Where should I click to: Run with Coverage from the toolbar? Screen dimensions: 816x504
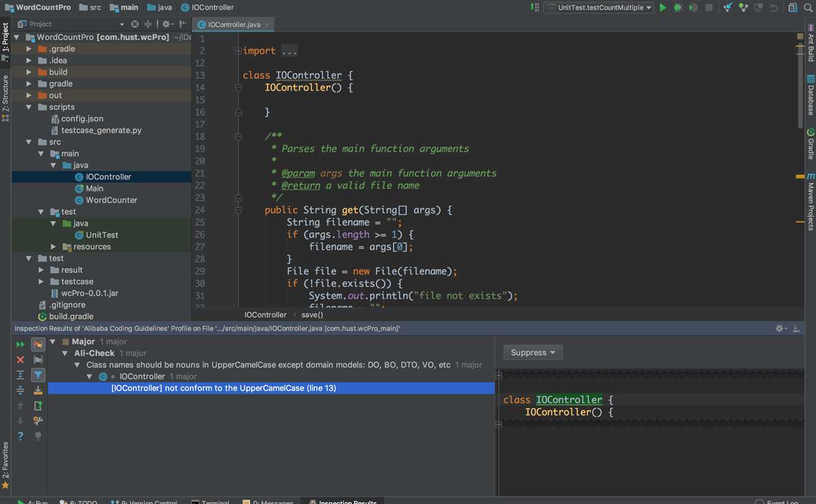pyautogui.click(x=693, y=7)
